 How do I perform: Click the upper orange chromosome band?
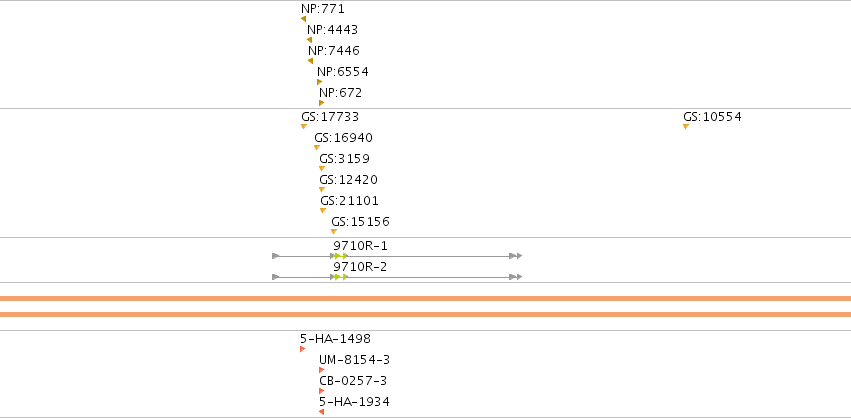coord(426,299)
